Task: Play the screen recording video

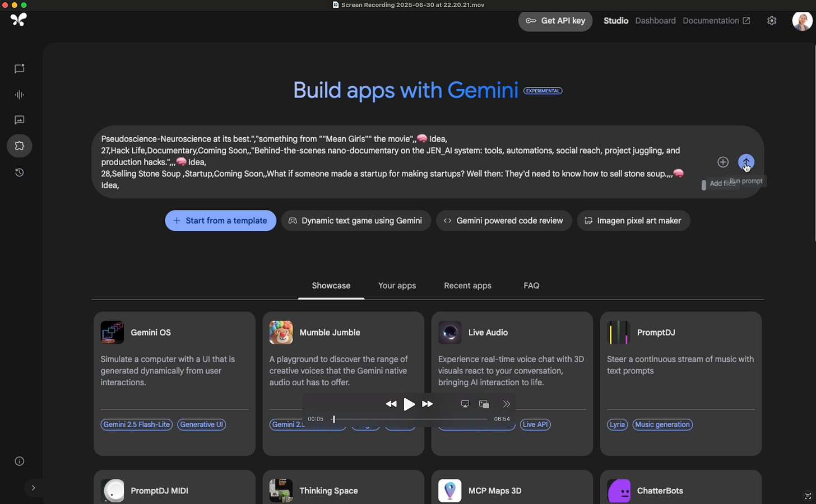Action: [409, 404]
